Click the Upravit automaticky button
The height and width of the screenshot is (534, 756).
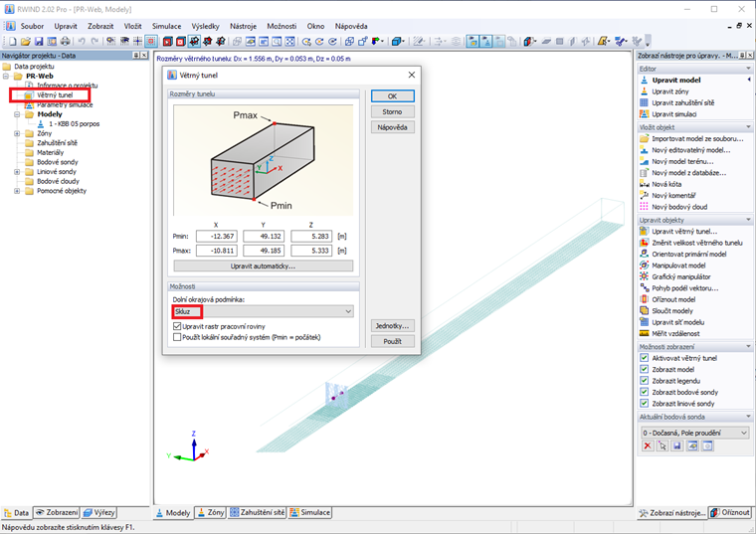point(264,267)
